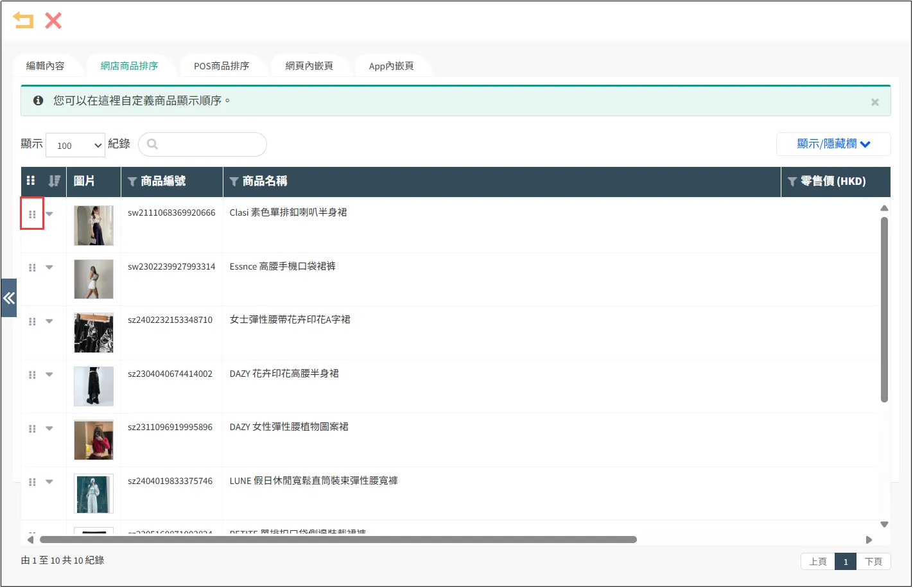
Task: Click page 1 pagination button
Action: 846,562
